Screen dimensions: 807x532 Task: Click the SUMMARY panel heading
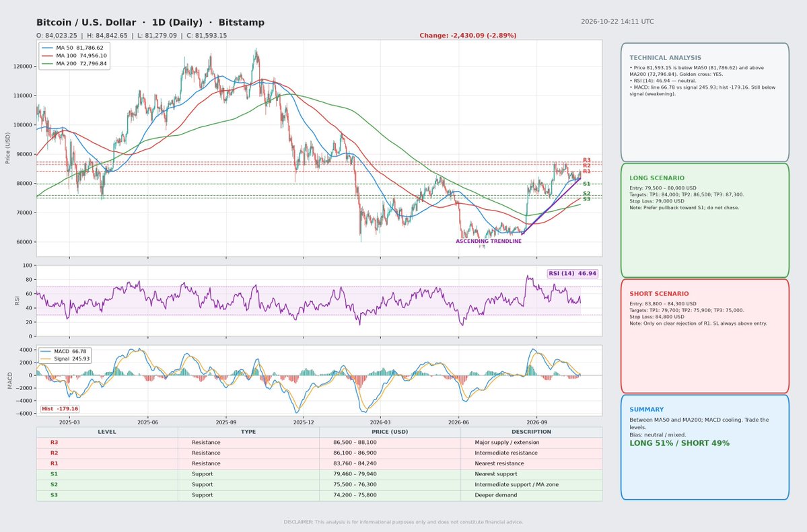(646, 410)
